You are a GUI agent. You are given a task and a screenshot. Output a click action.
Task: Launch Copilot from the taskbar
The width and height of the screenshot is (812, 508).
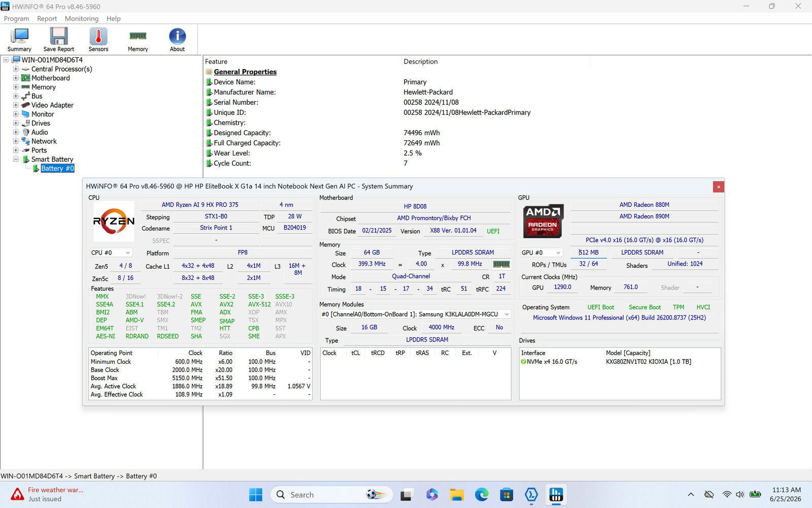click(432, 495)
